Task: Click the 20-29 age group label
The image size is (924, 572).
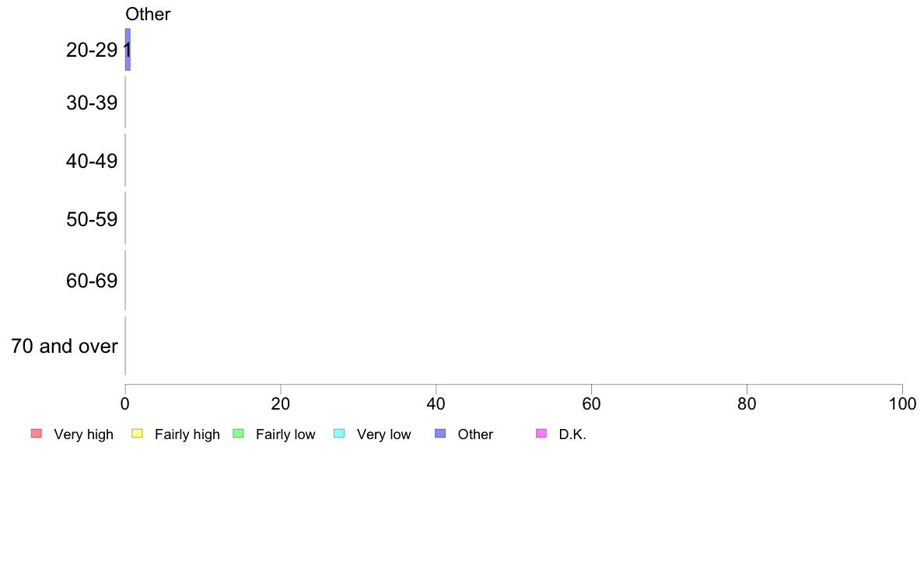Action: pos(92,50)
